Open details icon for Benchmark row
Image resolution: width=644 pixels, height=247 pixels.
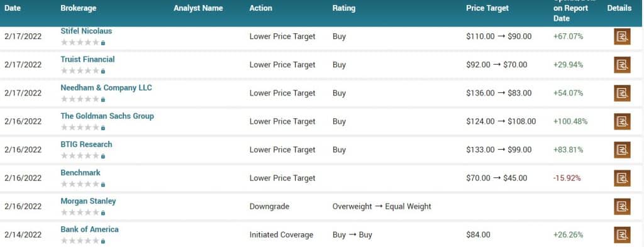coord(622,178)
